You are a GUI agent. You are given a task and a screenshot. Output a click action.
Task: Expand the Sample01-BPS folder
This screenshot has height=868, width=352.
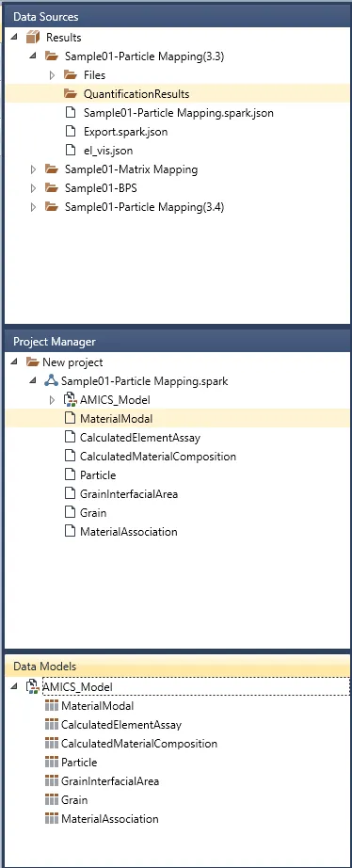coord(34,187)
